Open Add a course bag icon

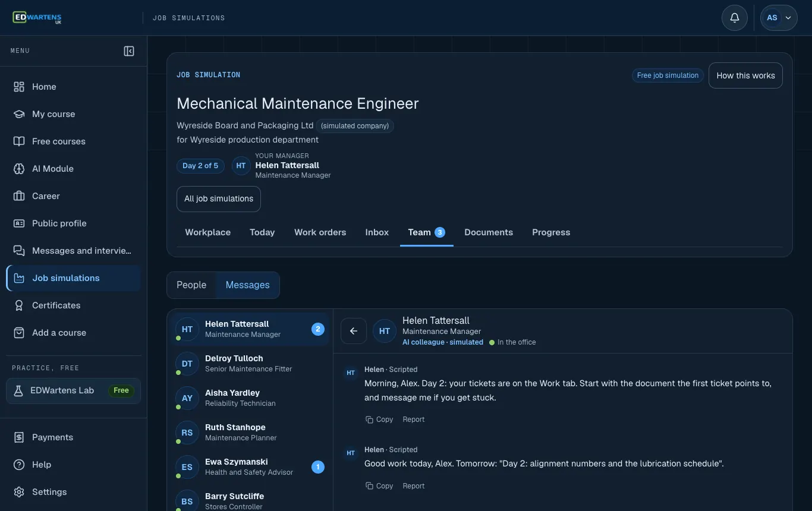coord(19,333)
